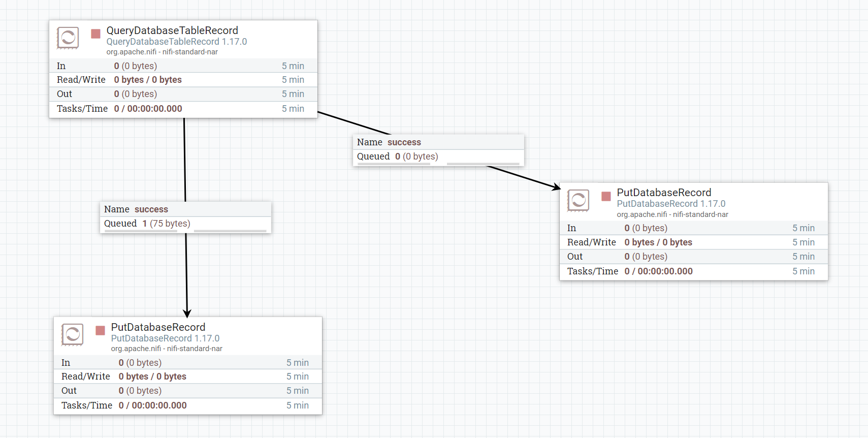Click the processor icon of the right-hand PutDatabaseRecord
Viewport: 868px width, 438px height.
[x=578, y=200]
